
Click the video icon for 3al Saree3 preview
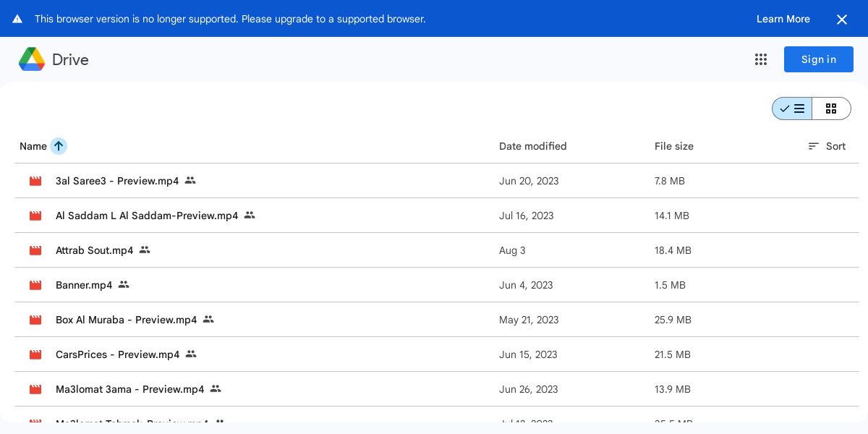click(x=35, y=181)
